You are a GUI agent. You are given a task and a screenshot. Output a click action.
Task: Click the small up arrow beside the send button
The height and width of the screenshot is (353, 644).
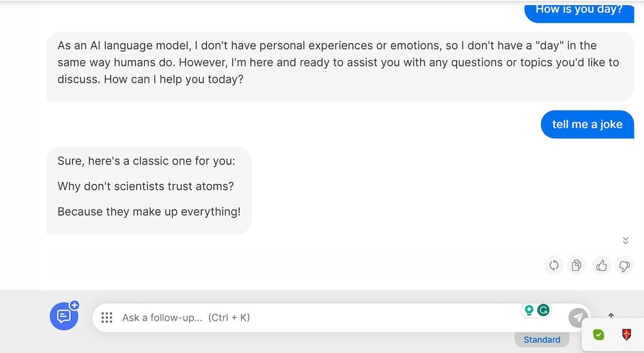(611, 315)
